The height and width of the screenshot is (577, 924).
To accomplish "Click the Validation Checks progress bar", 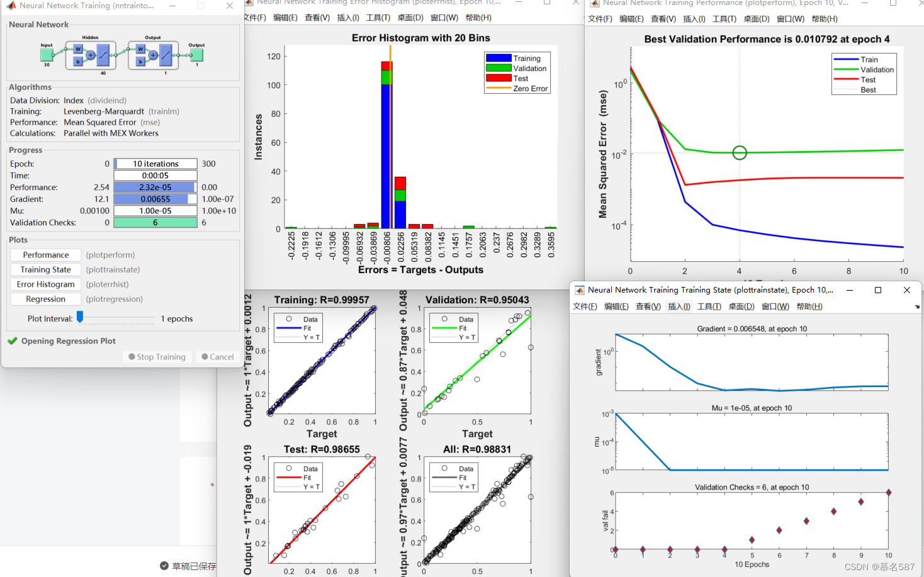I will click(x=155, y=223).
